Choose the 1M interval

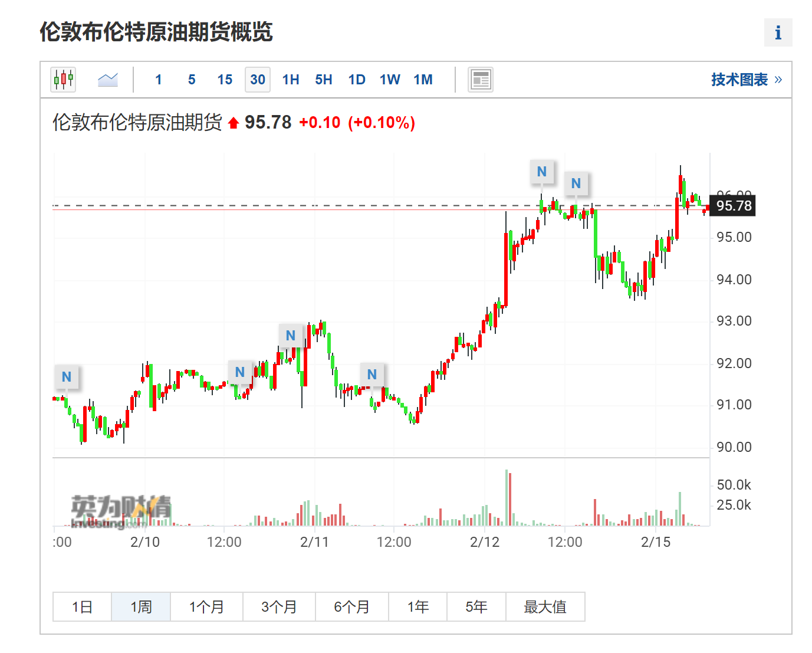coord(423,80)
